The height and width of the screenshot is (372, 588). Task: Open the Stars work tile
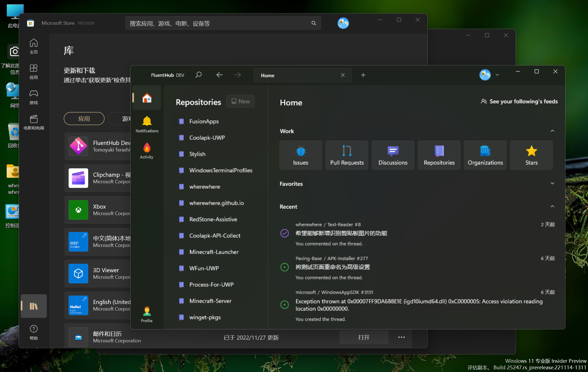pos(531,155)
